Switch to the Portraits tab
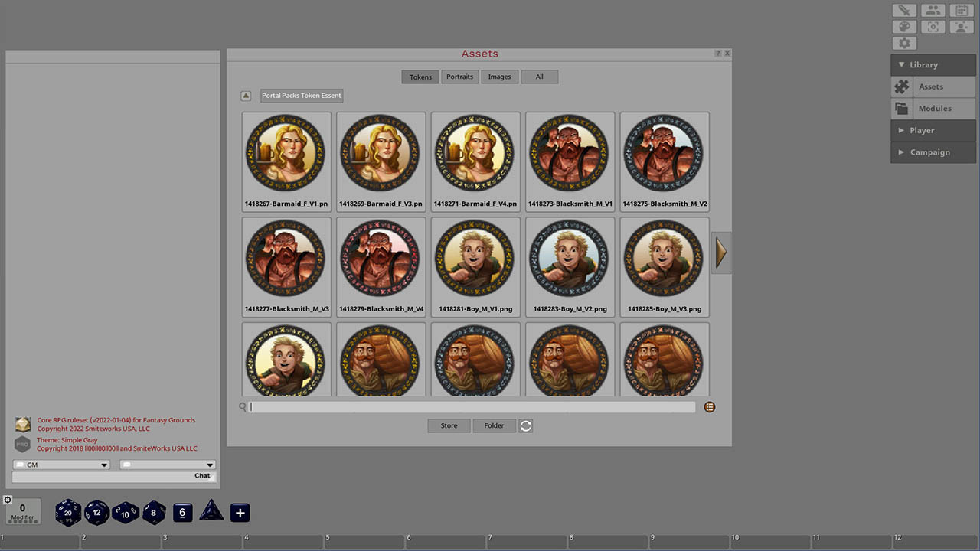This screenshot has height=551, width=980. point(459,77)
